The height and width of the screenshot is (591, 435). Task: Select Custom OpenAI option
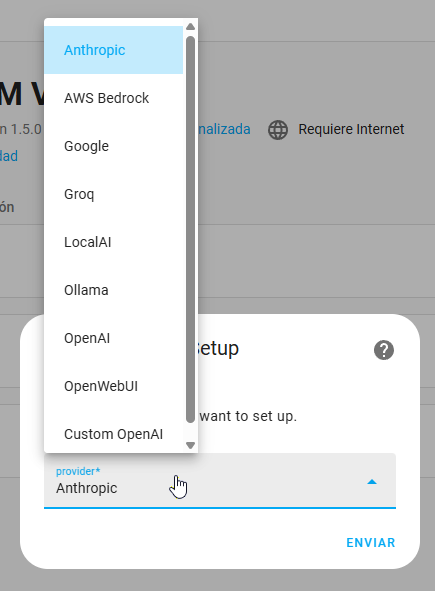pos(113,434)
